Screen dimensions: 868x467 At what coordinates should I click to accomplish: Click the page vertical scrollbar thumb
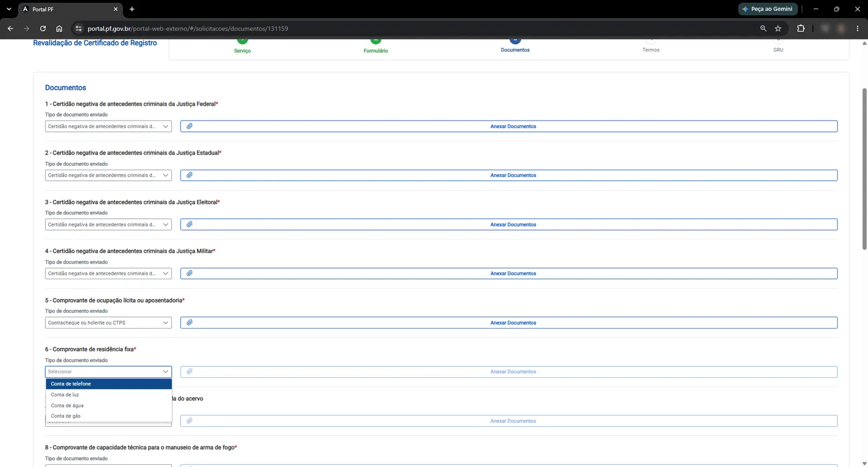tap(864, 168)
